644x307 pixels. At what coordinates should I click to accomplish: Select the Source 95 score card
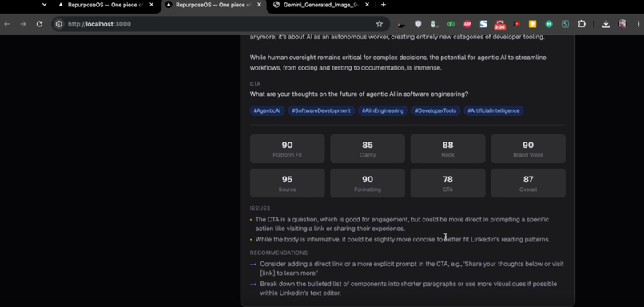pos(287,183)
